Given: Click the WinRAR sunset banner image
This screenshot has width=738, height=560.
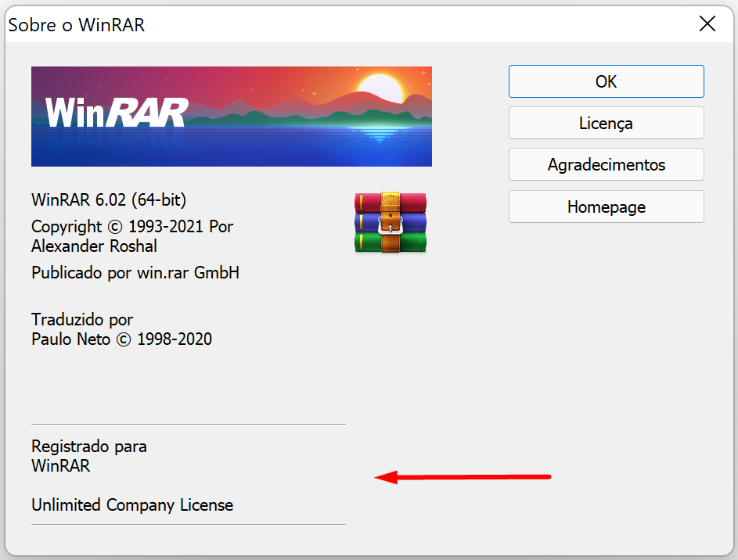Looking at the screenshot, I should [x=232, y=116].
